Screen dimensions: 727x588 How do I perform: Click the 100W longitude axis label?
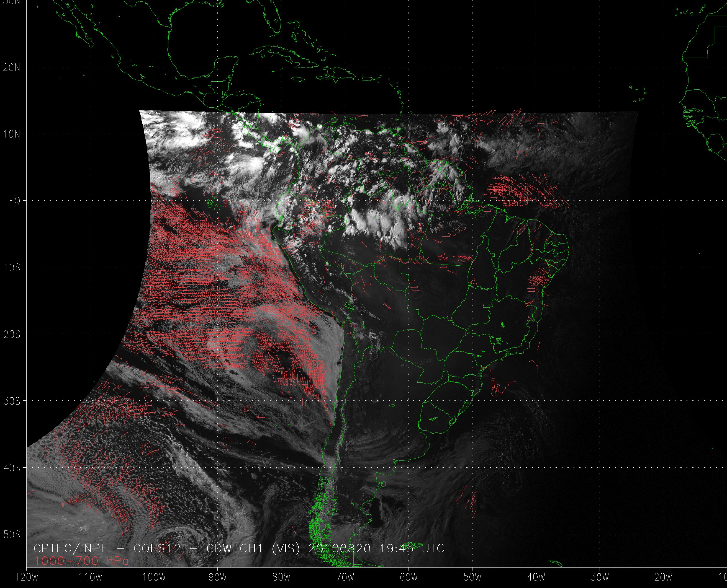tap(154, 577)
